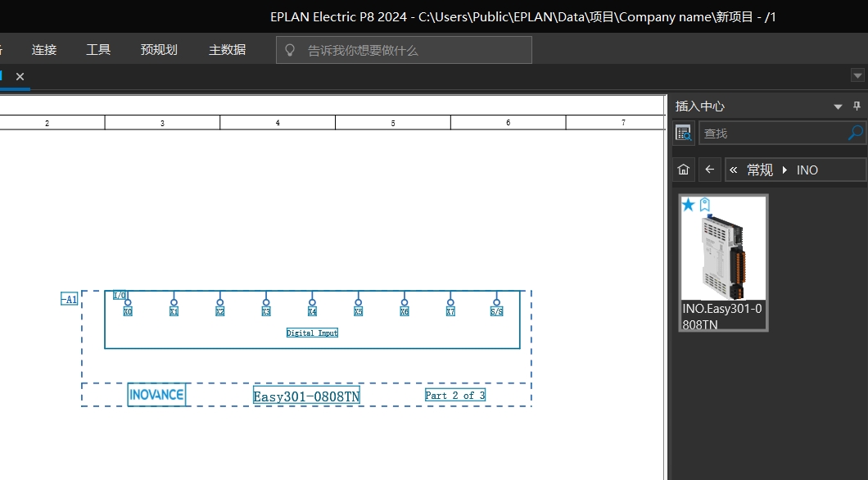
Task: Click the bookmark tag icon on the thumbnail
Action: (704, 204)
